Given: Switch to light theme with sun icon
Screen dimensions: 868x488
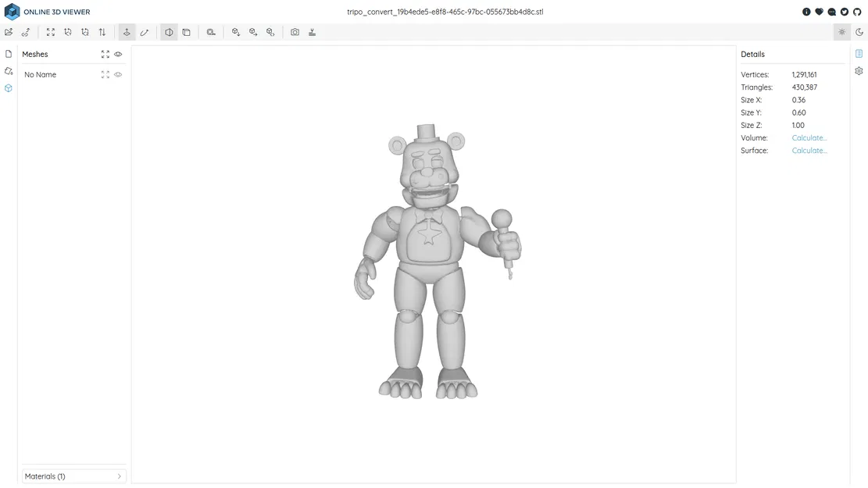Looking at the screenshot, I should pos(841,32).
